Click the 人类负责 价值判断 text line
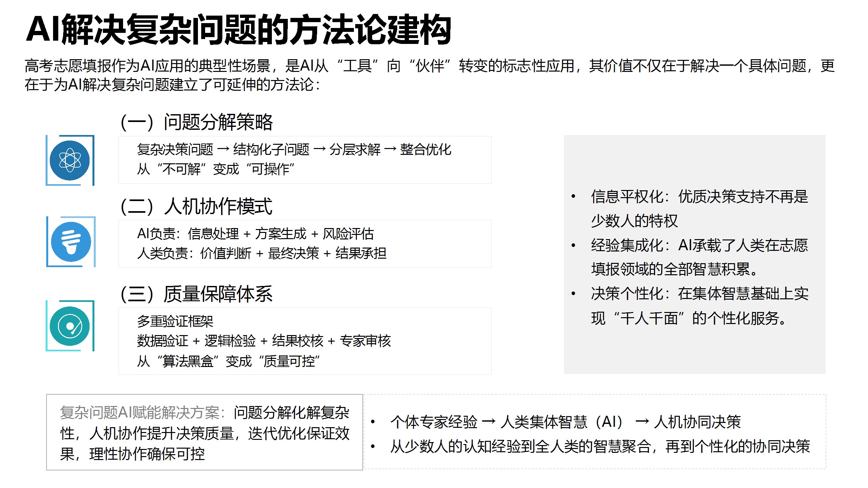Screen dimensions: 868x488 [x=261, y=253]
